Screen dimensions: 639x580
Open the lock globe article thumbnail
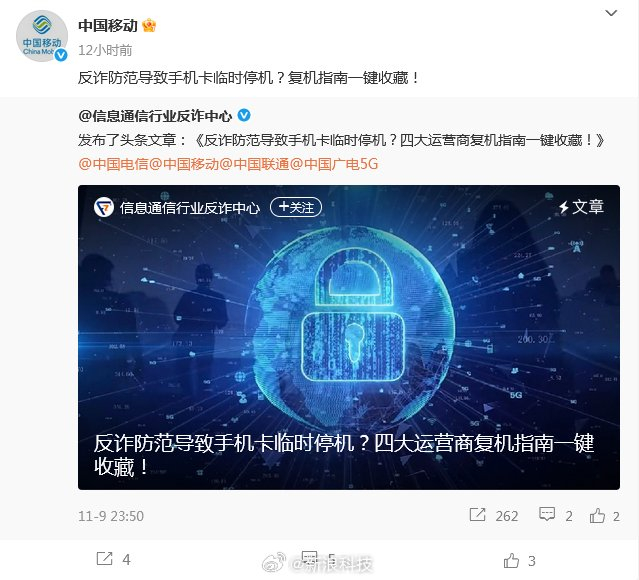pyautogui.click(x=349, y=337)
